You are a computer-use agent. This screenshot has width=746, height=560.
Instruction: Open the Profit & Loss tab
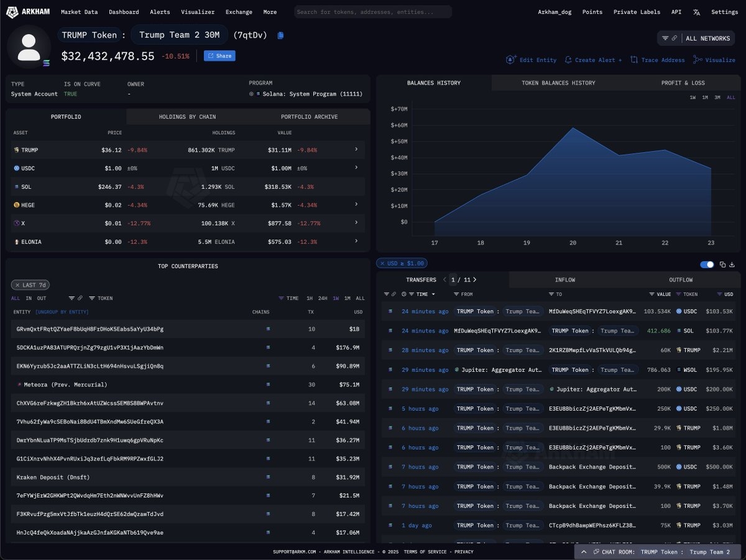coord(683,83)
